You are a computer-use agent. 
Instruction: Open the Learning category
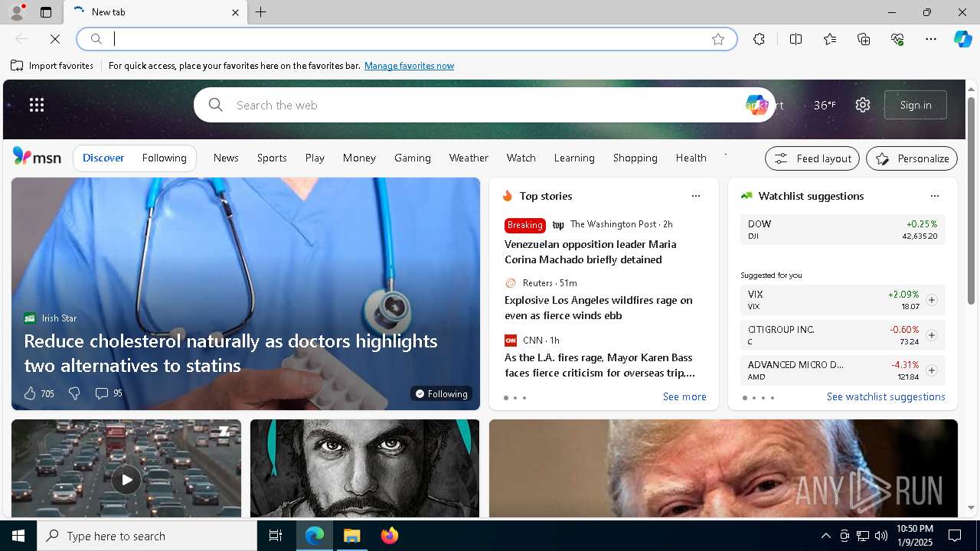click(x=574, y=158)
